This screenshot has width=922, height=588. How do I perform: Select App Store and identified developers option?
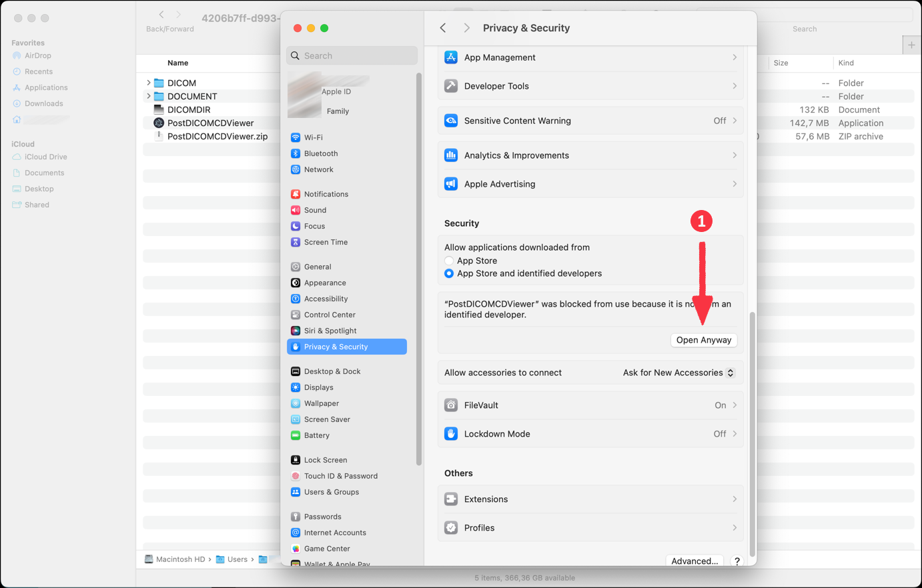[x=448, y=273]
